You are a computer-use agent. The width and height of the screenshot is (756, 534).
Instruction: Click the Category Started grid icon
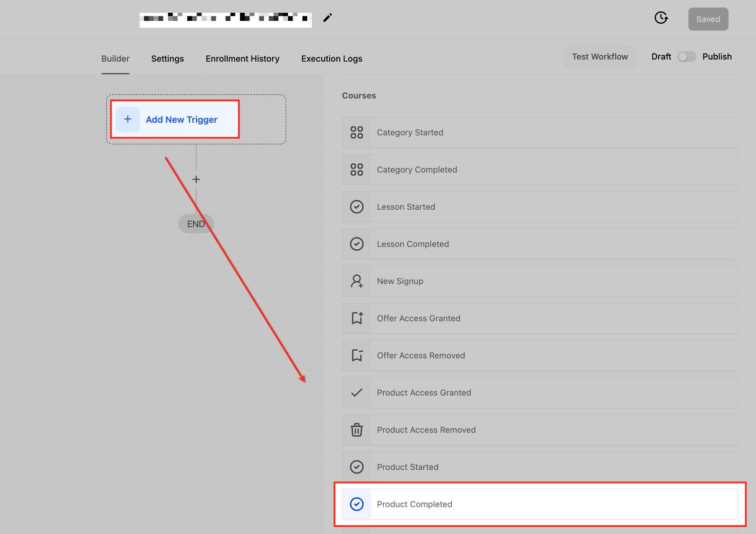[x=357, y=133]
